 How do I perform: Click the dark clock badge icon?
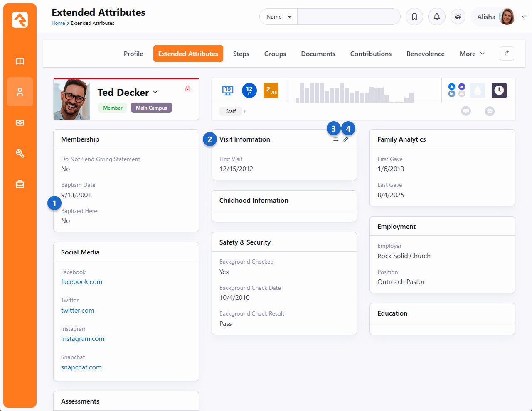coord(499,91)
